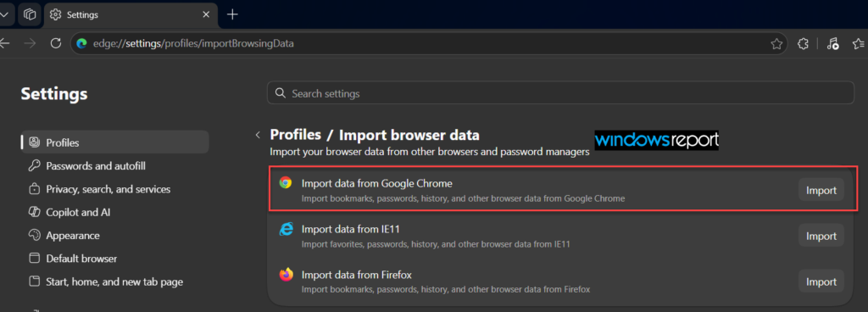The width and height of the screenshot is (868, 312).
Task: Open the tab actions workspace icon
Action: (x=30, y=15)
